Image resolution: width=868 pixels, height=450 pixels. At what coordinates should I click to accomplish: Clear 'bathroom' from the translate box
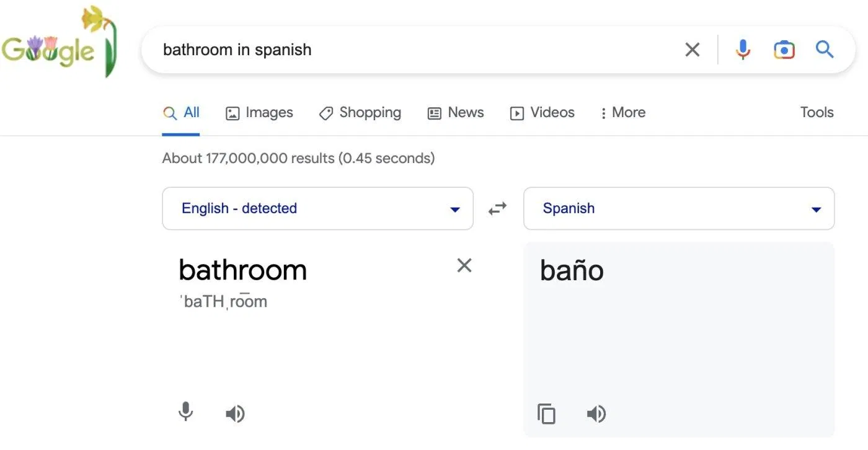tap(464, 265)
